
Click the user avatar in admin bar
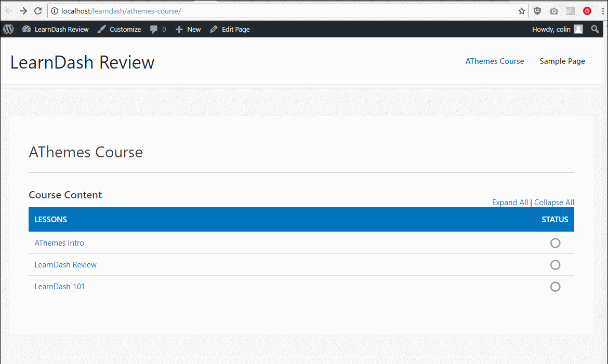click(x=578, y=29)
